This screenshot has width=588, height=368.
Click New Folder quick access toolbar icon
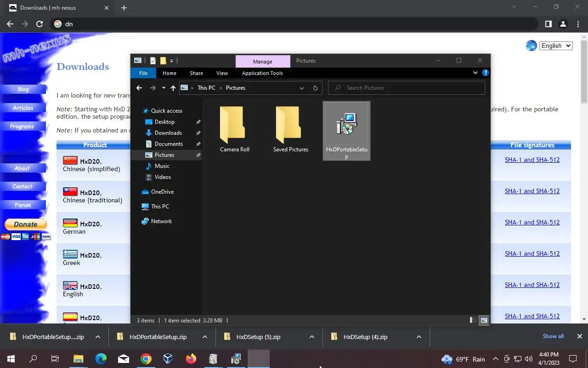pyautogui.click(x=163, y=61)
